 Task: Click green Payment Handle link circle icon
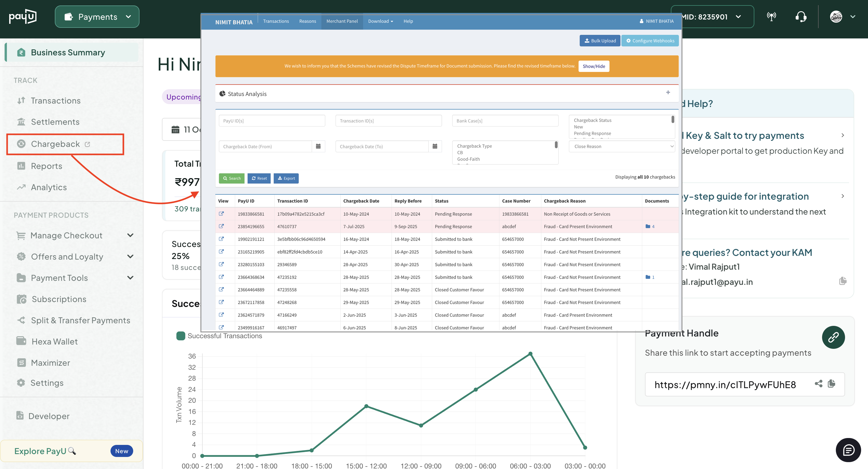pyautogui.click(x=833, y=337)
